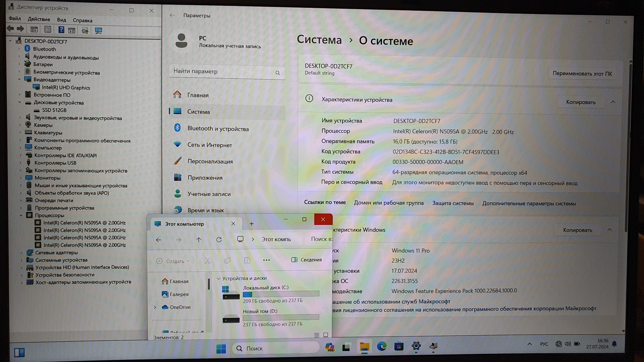Click the scan for hardware changes toolbar icon

pyautogui.click(x=98, y=30)
